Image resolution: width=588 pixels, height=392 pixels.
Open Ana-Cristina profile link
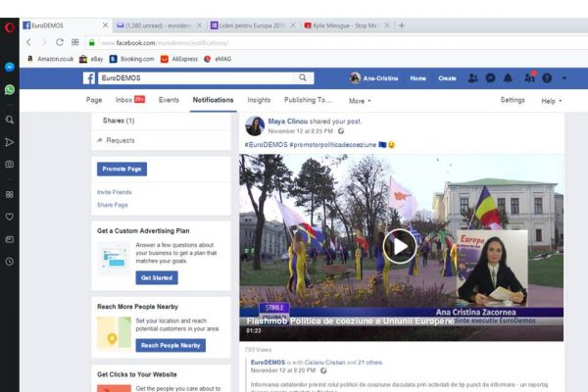click(x=373, y=78)
